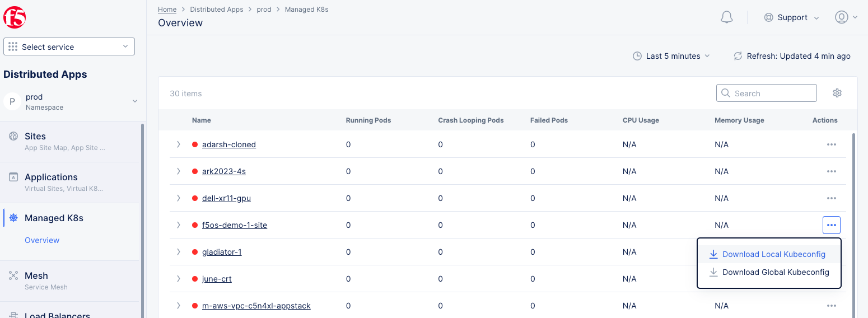Expand the gladiator-1 row
The height and width of the screenshot is (318, 868).
179,252
